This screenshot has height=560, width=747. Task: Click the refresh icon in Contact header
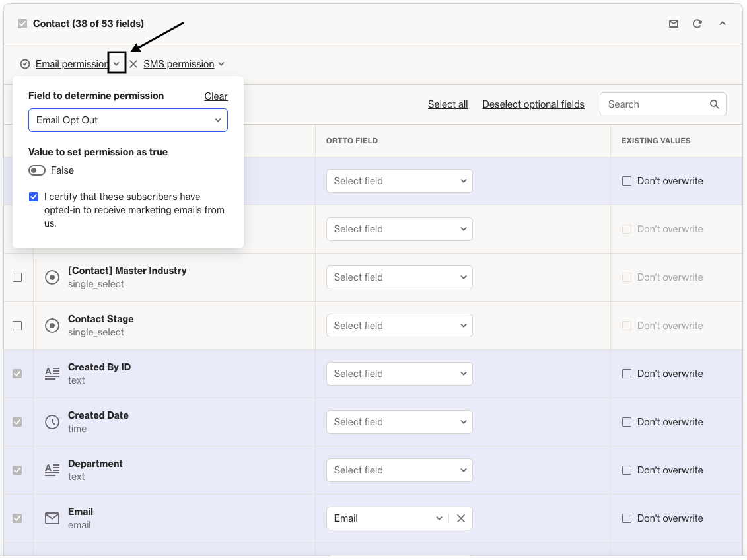pyautogui.click(x=697, y=24)
